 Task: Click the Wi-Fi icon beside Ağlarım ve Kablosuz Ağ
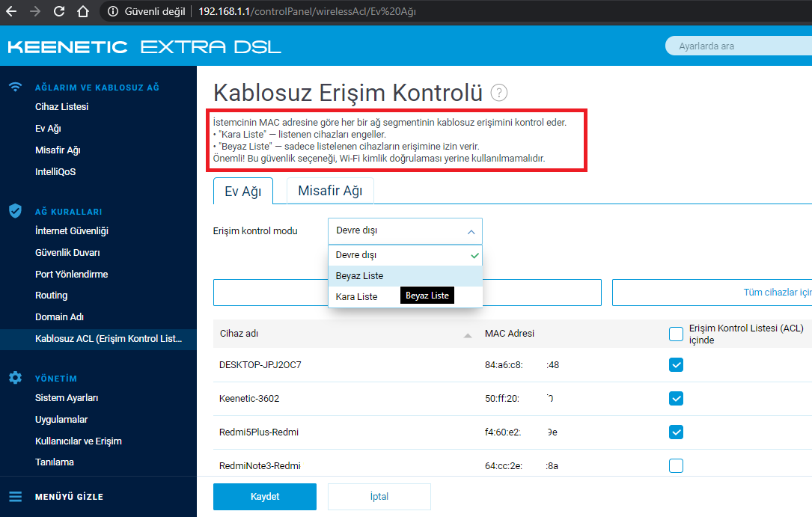[x=16, y=87]
